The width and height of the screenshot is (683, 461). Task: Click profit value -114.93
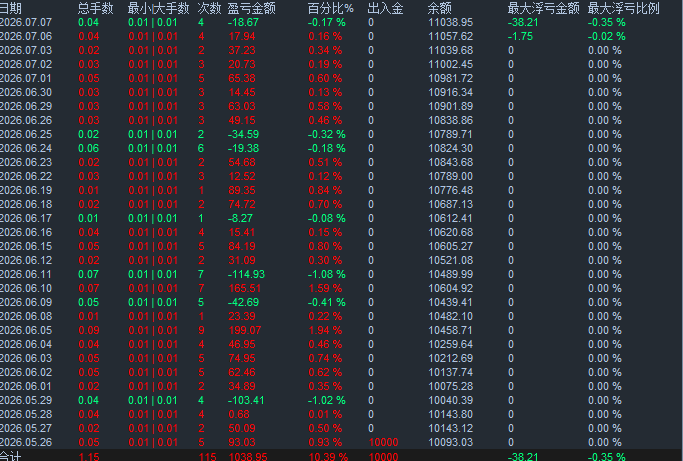(246, 274)
